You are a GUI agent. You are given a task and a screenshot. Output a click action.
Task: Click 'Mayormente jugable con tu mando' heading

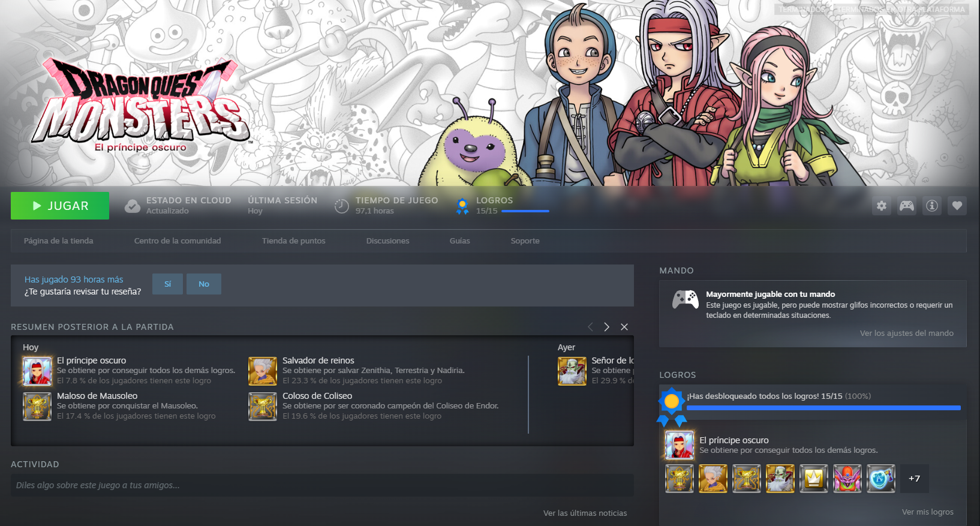click(771, 294)
